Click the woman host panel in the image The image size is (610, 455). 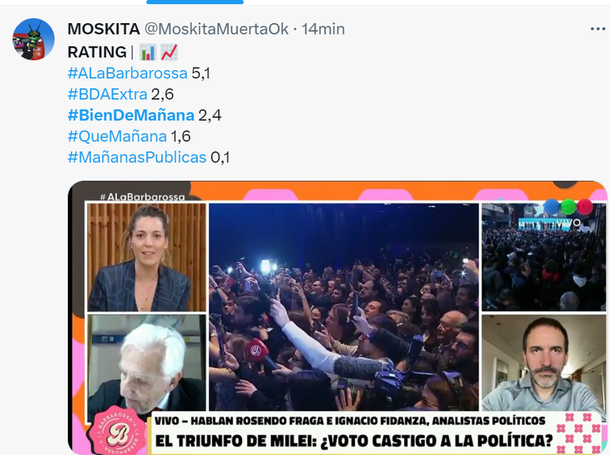click(147, 257)
